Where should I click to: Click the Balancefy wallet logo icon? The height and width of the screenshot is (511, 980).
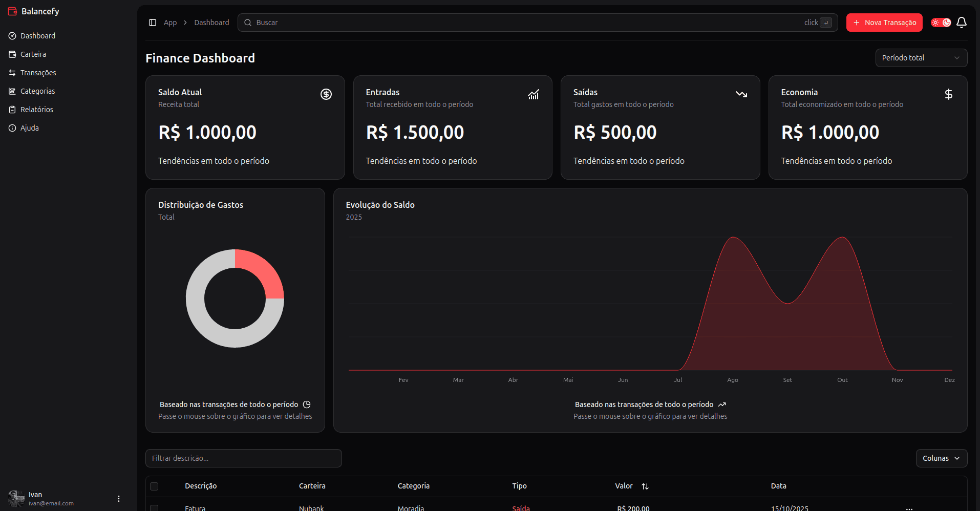click(12, 11)
